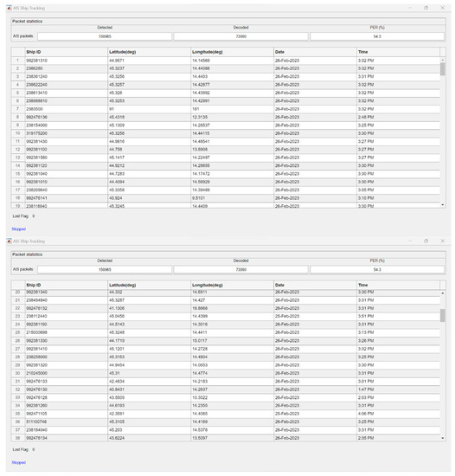Viewport: 455px width, 476px height.
Task: Select ship ID 2383500 in row 7
Action: [66, 109]
